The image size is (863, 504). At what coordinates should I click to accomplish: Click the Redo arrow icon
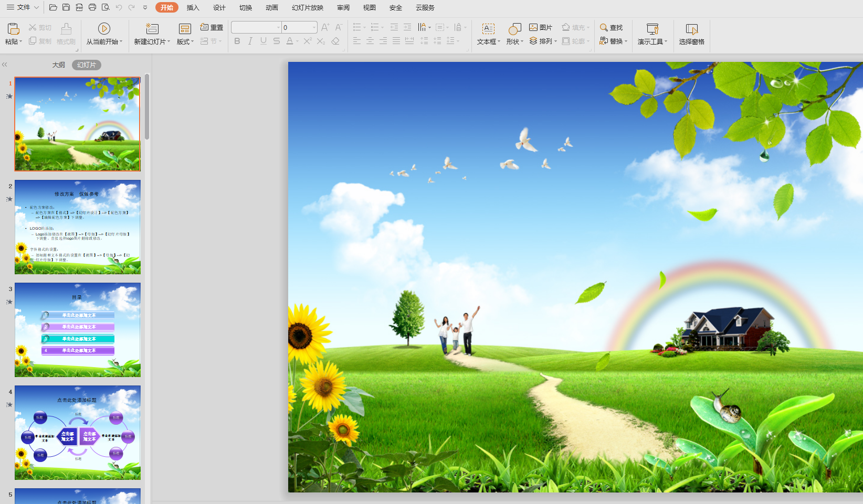[131, 7]
